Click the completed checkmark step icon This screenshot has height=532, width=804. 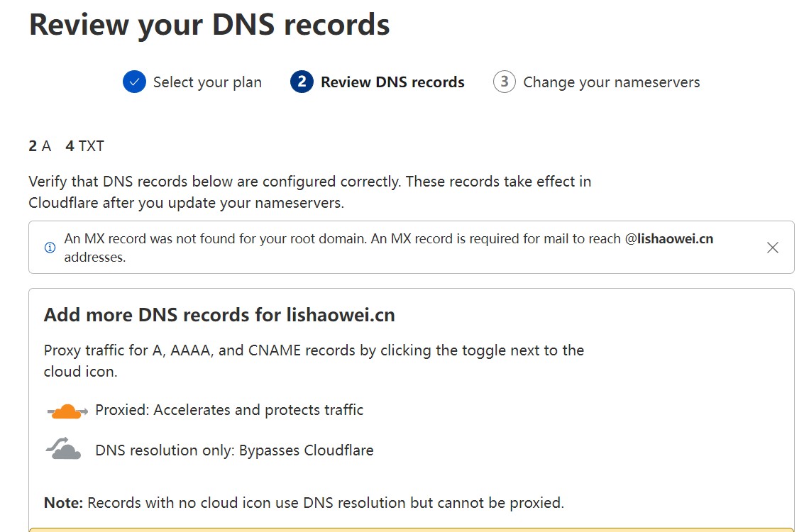134,82
